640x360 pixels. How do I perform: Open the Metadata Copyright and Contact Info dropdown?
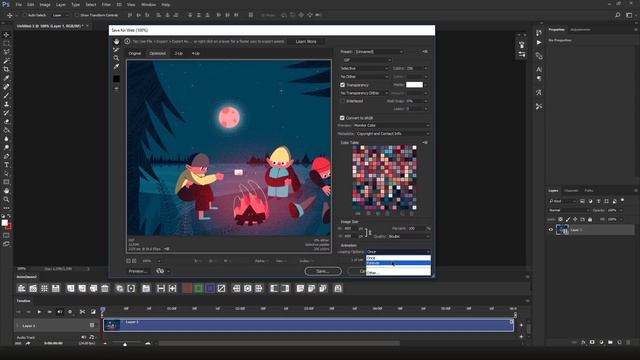(393, 133)
